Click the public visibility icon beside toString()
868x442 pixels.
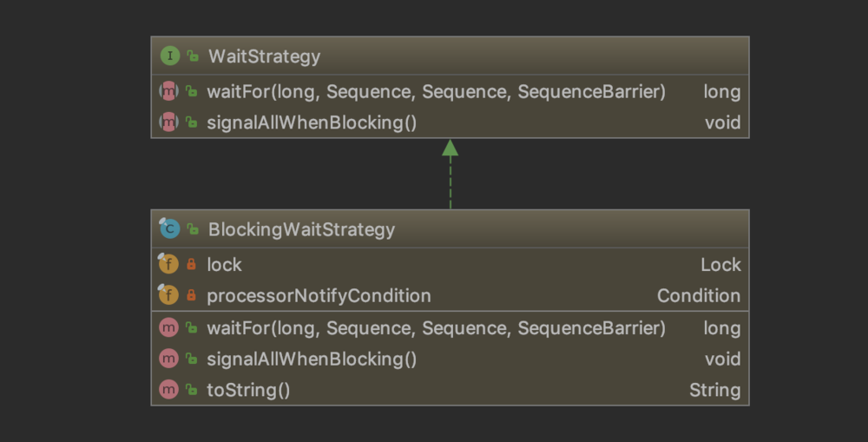[x=192, y=390]
